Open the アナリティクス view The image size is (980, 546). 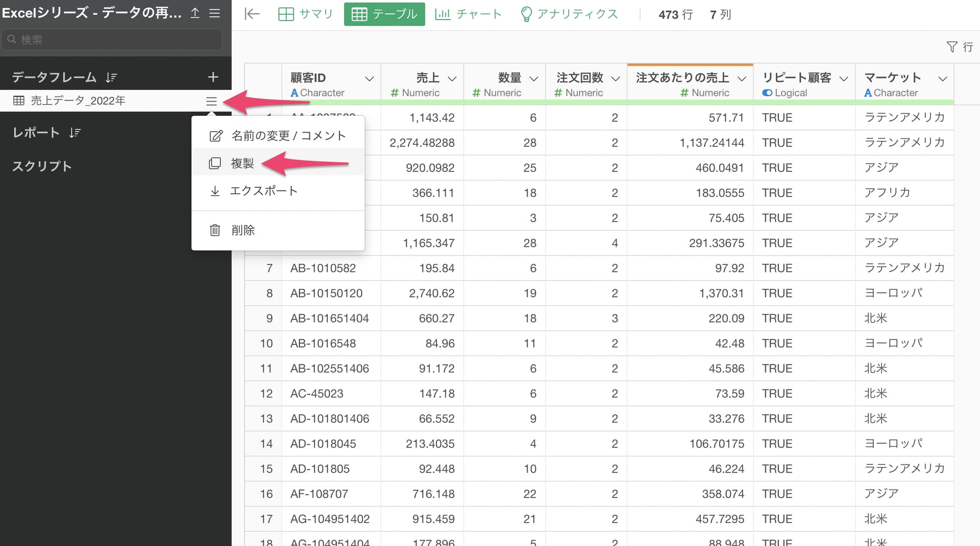[569, 14]
